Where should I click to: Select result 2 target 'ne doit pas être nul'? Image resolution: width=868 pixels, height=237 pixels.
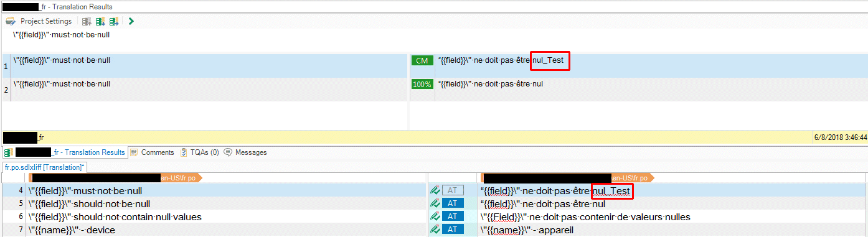click(x=490, y=84)
